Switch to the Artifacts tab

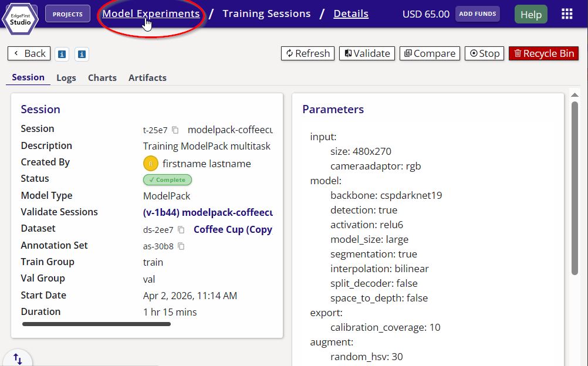coord(147,77)
